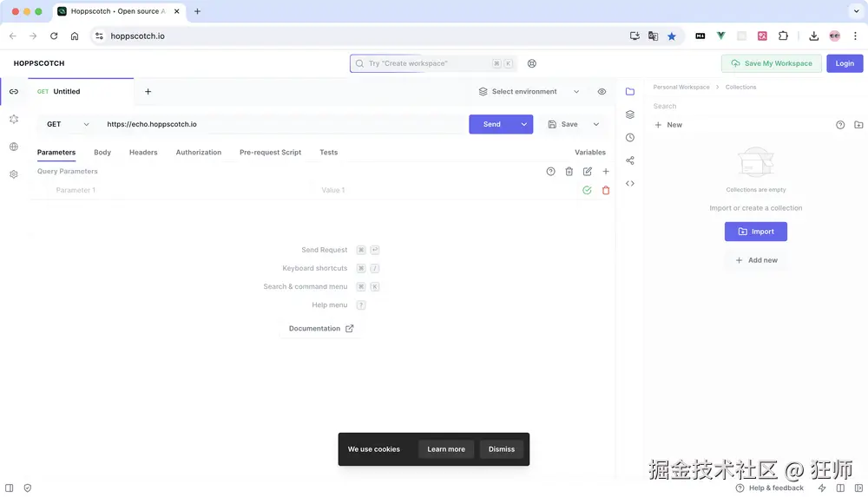The image size is (868, 497).
Task: Switch to Headers tab
Action: tap(143, 152)
